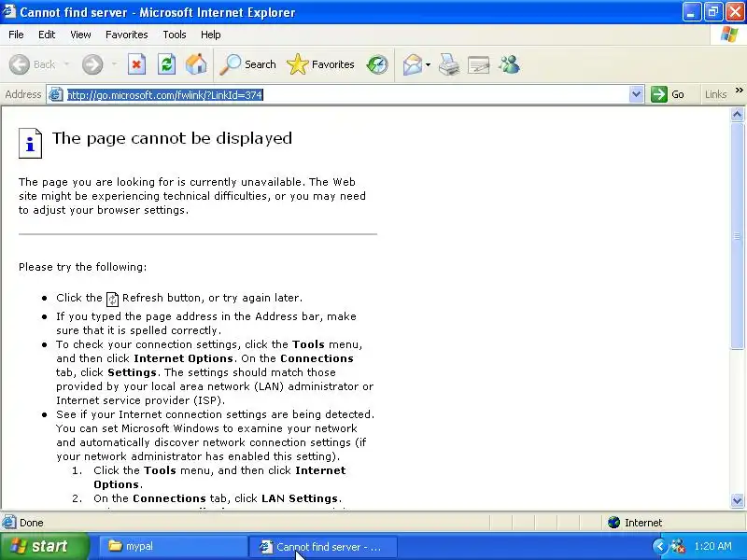Image resolution: width=747 pixels, height=560 pixels.
Task: Open the View menu
Action: click(80, 35)
